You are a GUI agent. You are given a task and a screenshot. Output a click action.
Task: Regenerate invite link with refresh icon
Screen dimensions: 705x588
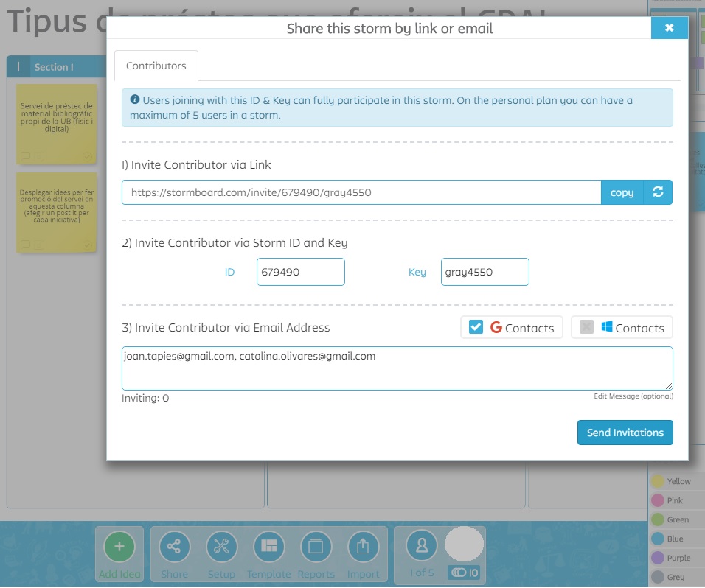(x=658, y=192)
